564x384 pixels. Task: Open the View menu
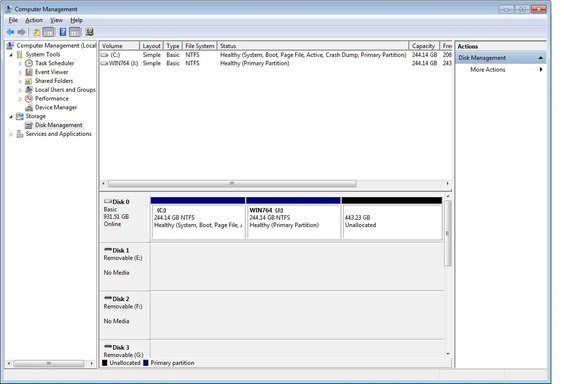coord(56,20)
